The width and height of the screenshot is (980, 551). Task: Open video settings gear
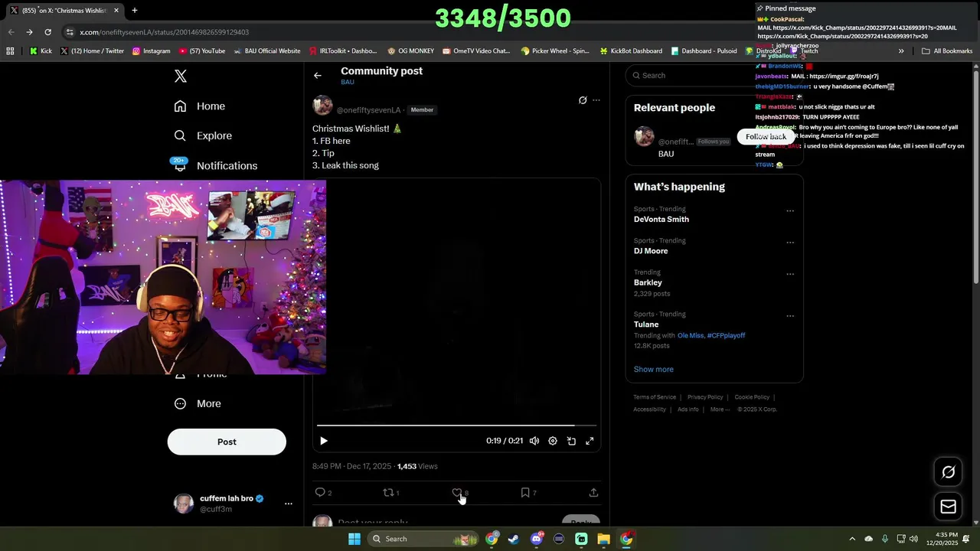[553, 441]
